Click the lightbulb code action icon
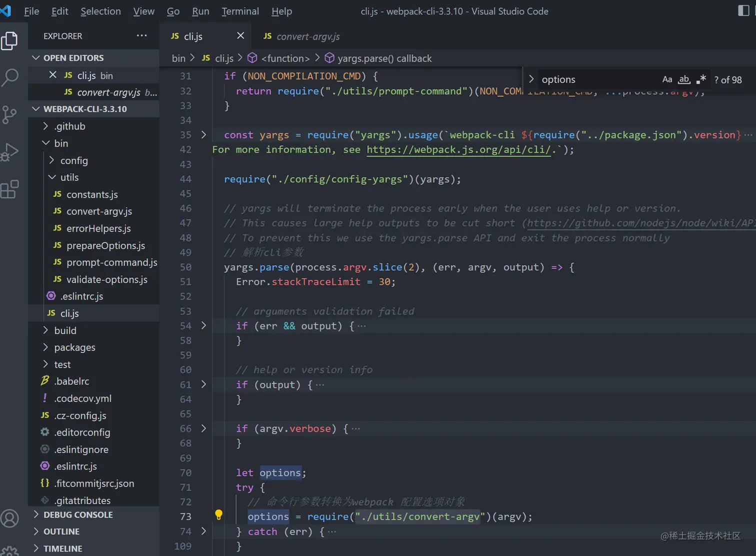The image size is (756, 556). point(218,514)
